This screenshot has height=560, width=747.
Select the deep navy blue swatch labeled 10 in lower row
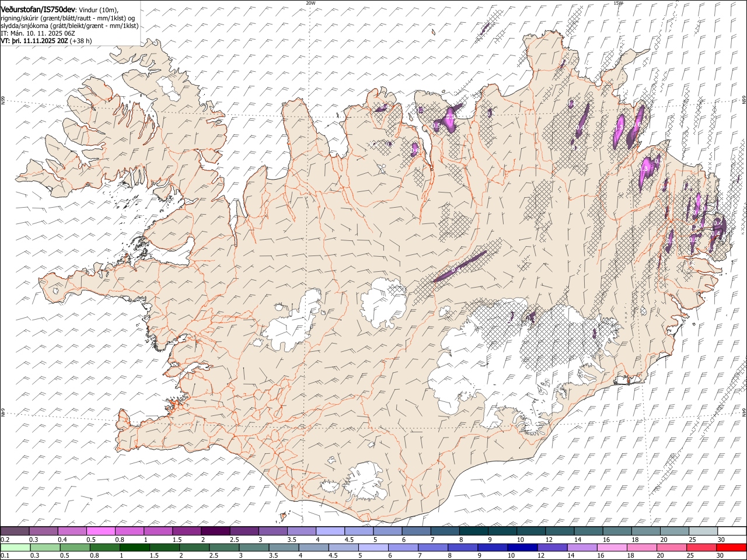[x=522, y=547]
